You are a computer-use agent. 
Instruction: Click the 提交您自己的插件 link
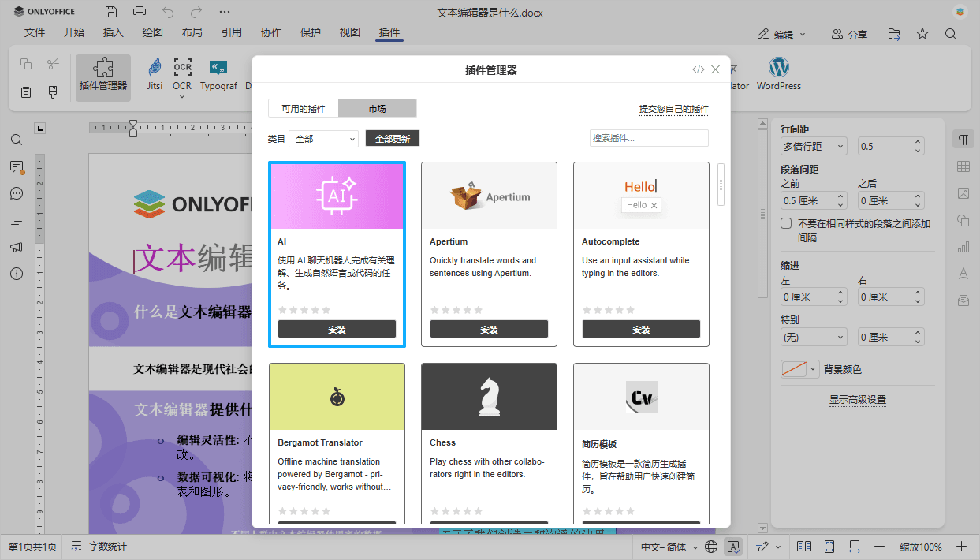673,109
